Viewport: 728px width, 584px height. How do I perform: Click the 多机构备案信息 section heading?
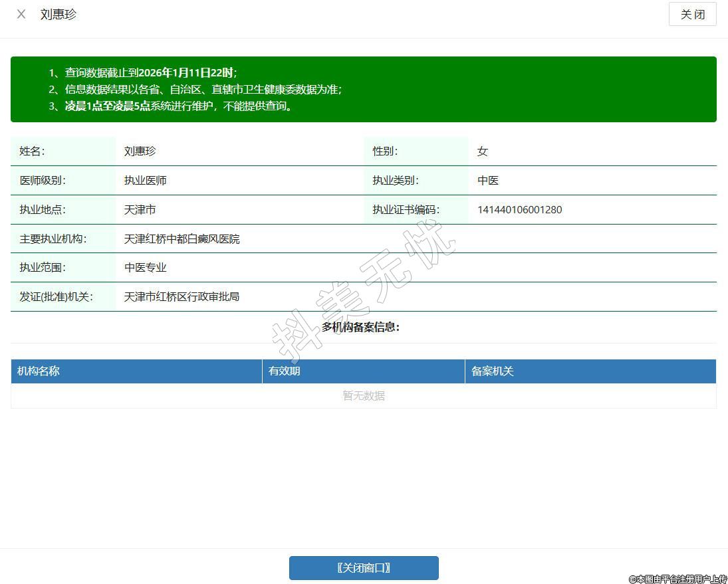[x=361, y=327]
